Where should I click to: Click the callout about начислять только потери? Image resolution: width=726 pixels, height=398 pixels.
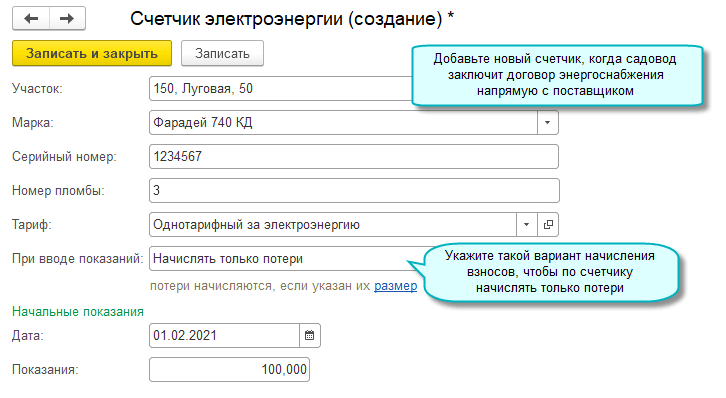[x=550, y=272]
